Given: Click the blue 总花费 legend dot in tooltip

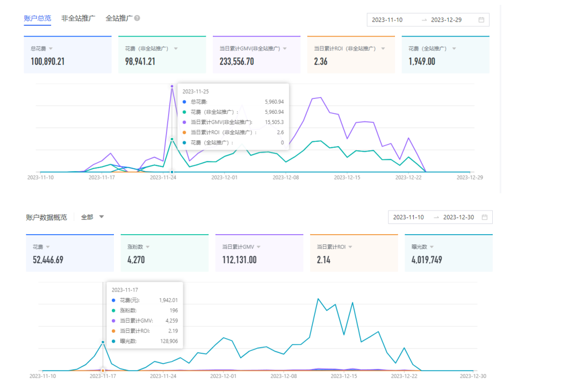Looking at the screenshot, I should pyautogui.click(x=184, y=102).
